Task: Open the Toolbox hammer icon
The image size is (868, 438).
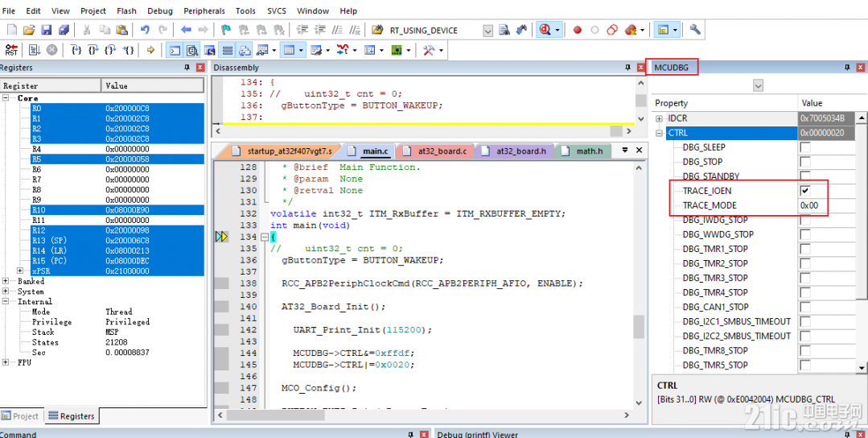Action: point(429,51)
